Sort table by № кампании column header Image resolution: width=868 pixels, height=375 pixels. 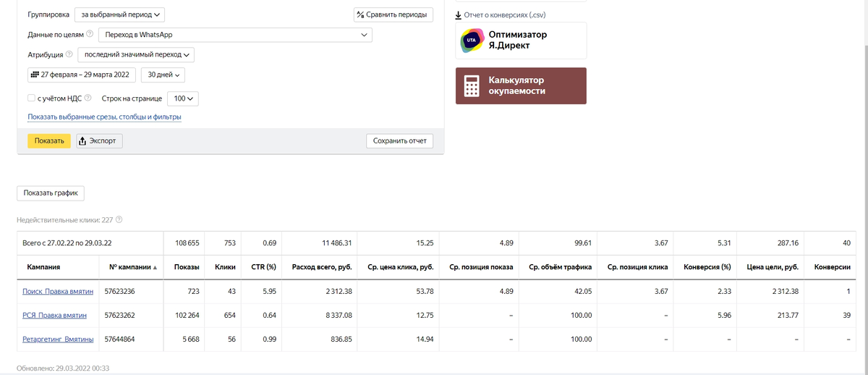[134, 267]
